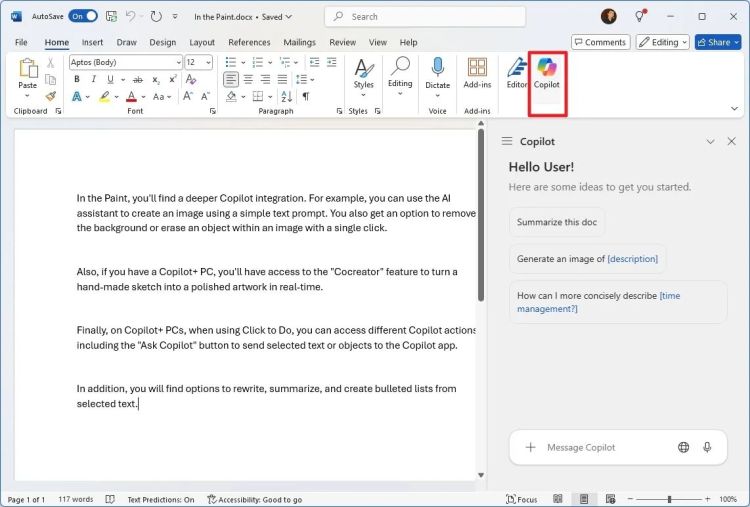Image resolution: width=750 pixels, height=507 pixels.
Task: Switch to the Insert ribbon tab
Action: tap(92, 42)
